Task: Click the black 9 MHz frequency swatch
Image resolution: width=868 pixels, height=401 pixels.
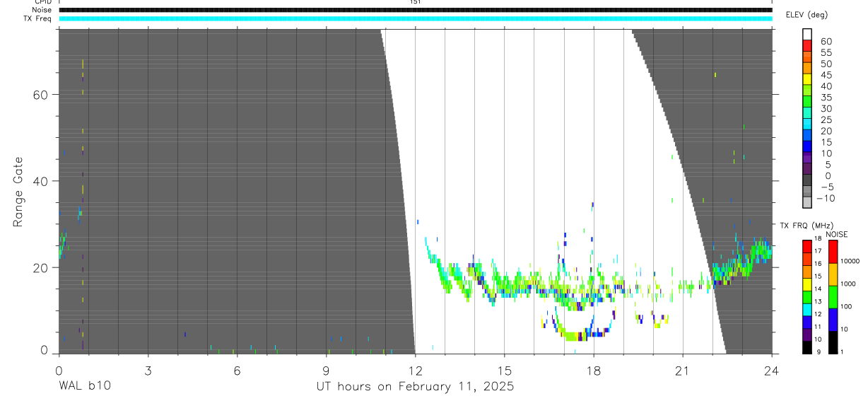Action: click(x=807, y=347)
